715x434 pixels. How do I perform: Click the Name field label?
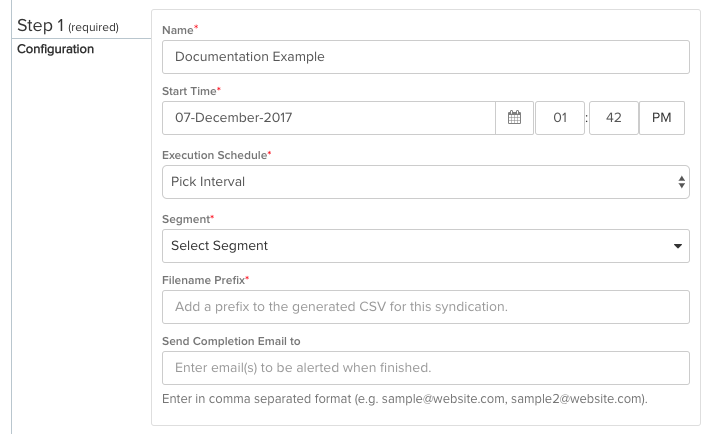click(x=178, y=30)
